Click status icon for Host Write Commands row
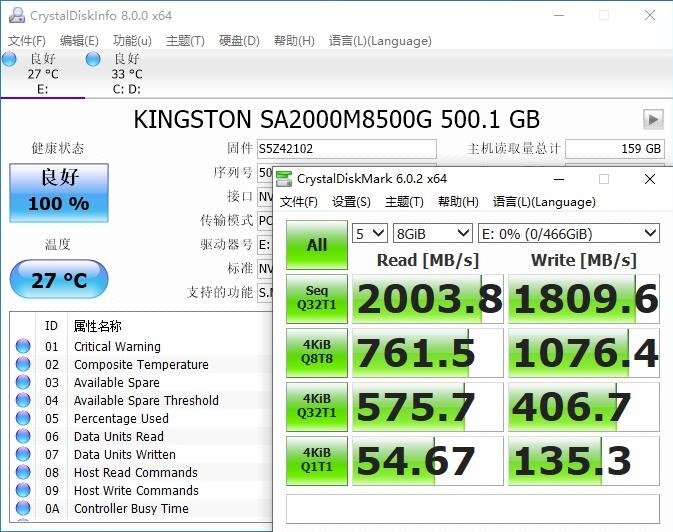The width and height of the screenshot is (673, 532). (x=23, y=490)
